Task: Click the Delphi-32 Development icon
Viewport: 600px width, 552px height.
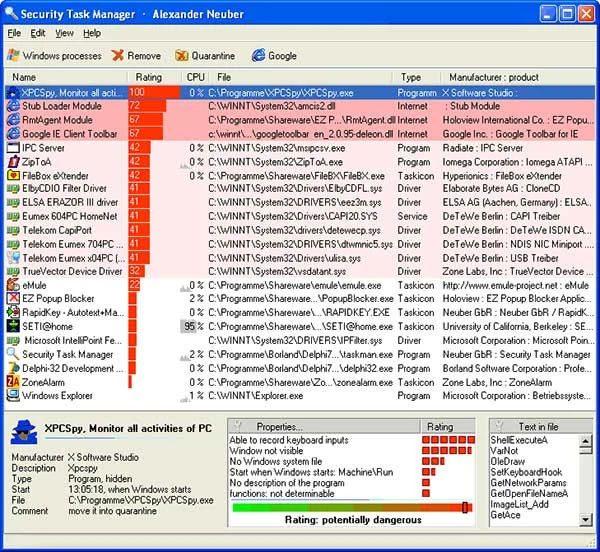Action: tap(13, 368)
